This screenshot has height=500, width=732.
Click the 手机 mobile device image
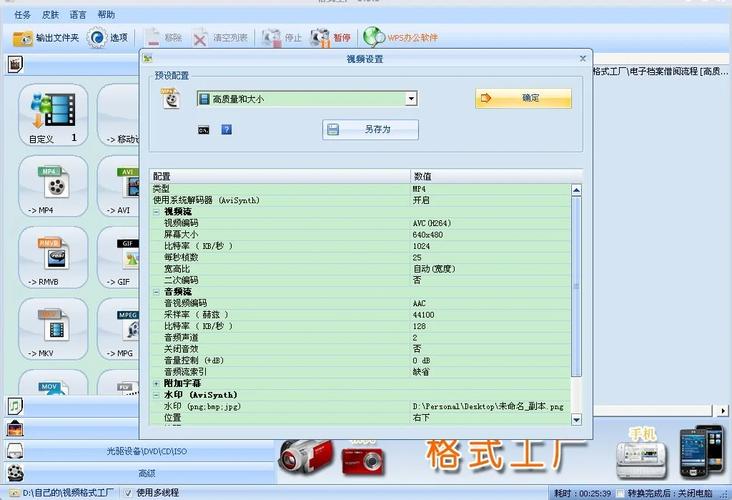pos(642,454)
